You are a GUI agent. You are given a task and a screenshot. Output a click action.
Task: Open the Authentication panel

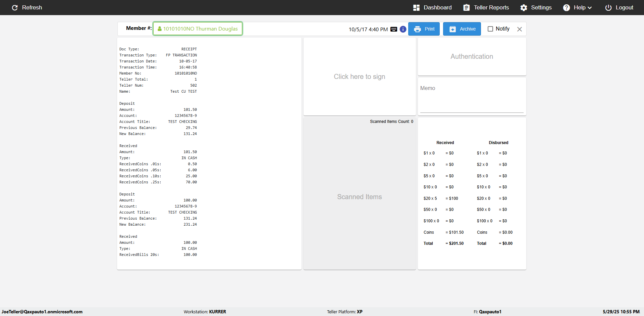coord(472,56)
